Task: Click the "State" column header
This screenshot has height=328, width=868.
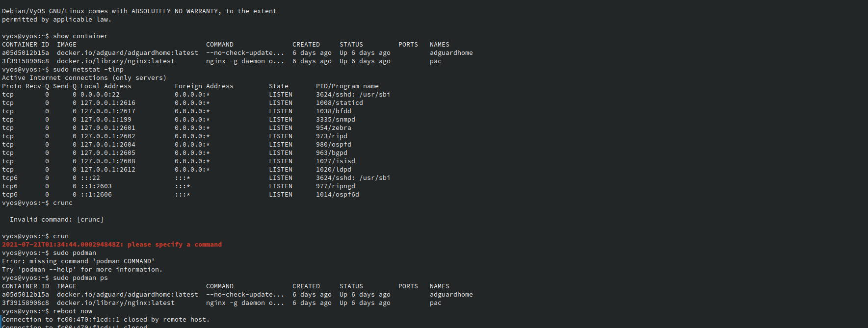Action: click(278, 86)
